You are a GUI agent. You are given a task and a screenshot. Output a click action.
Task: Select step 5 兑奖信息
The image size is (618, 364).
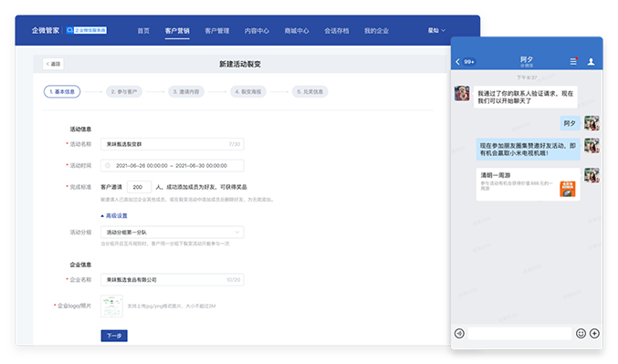tap(310, 92)
